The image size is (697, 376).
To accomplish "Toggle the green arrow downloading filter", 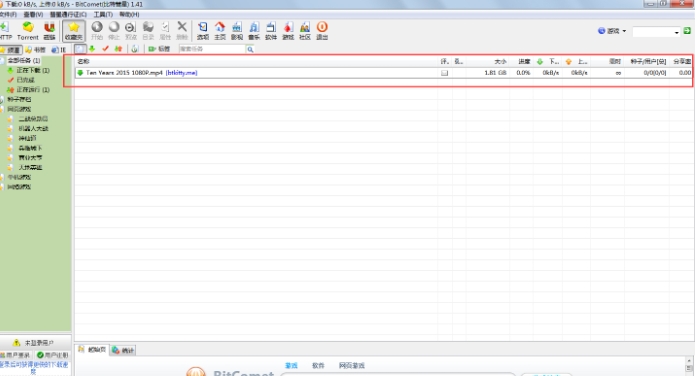I will (92, 49).
